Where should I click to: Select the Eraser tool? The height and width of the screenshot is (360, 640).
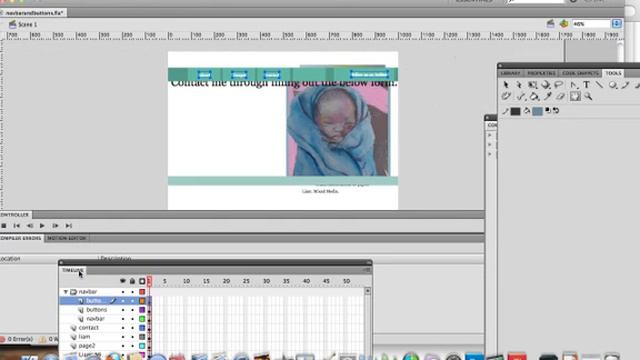point(561,96)
